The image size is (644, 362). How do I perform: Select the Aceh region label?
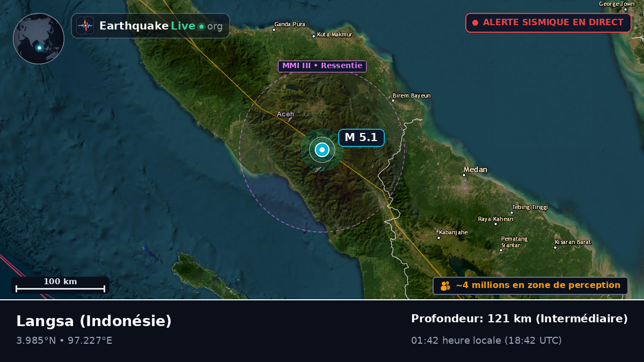pyautogui.click(x=286, y=114)
